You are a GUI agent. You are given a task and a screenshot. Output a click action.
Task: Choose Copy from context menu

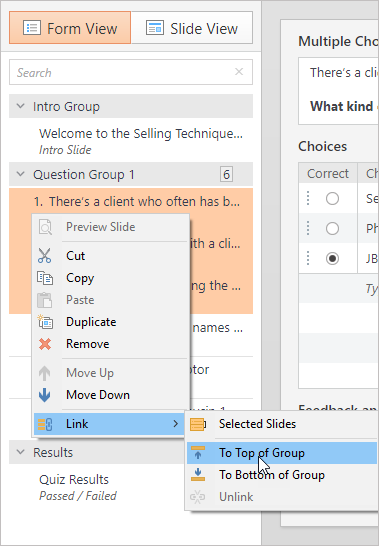111,278
